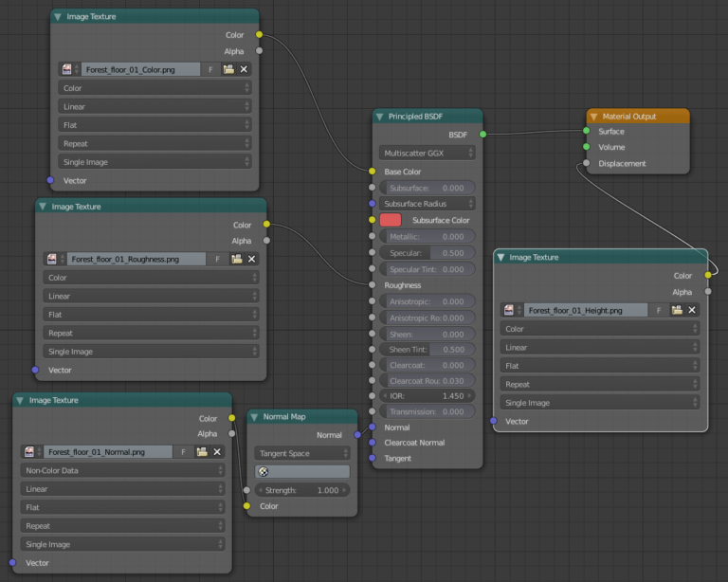This screenshot has width=728, height=582.
Task: Click the green BSDF output socket
Action: (483, 134)
